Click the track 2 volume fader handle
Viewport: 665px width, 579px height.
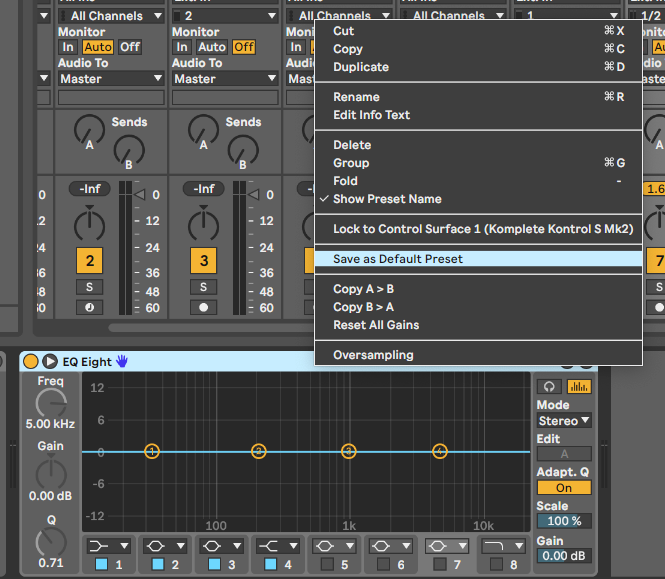[140, 195]
